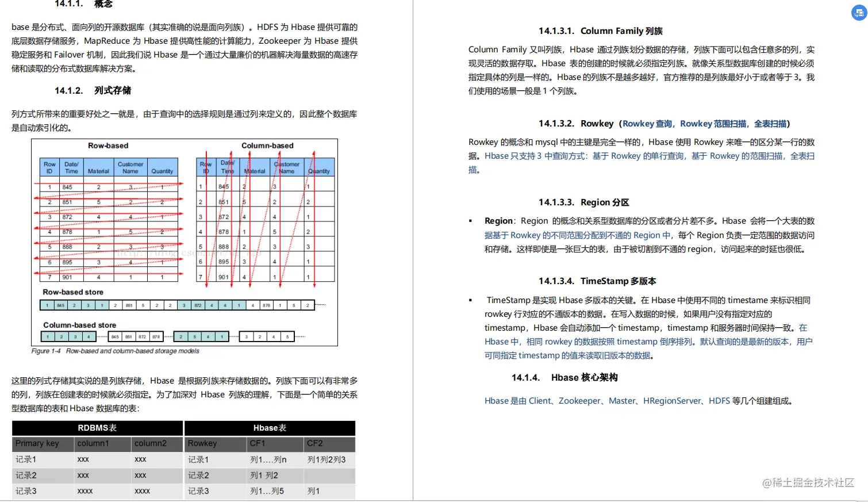Open the '全表扫描' hyperlink
This screenshot has width=868, height=502.
pyautogui.click(x=770, y=123)
